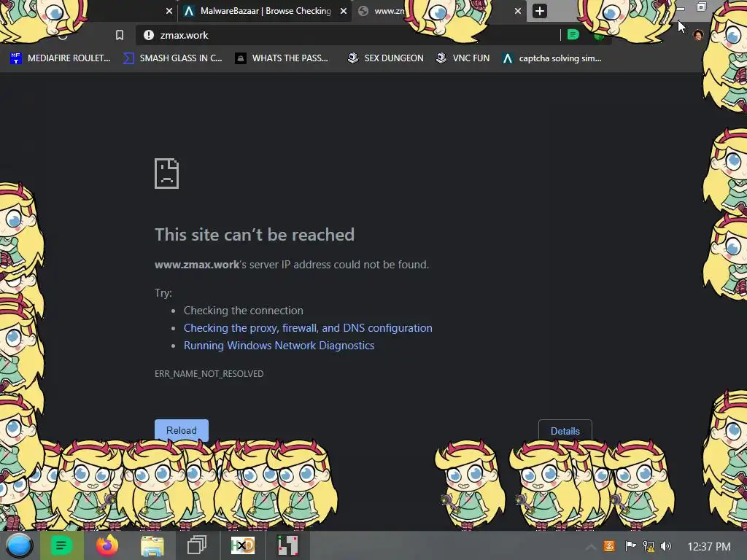Open volume speaker tray icon
Viewport: 747px width, 560px height.
(666, 546)
